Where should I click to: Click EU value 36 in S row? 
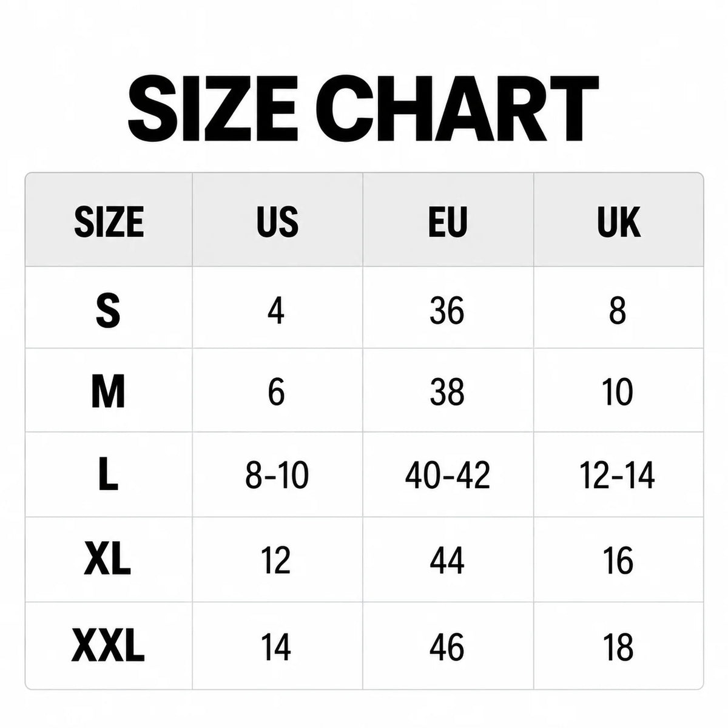(x=447, y=311)
